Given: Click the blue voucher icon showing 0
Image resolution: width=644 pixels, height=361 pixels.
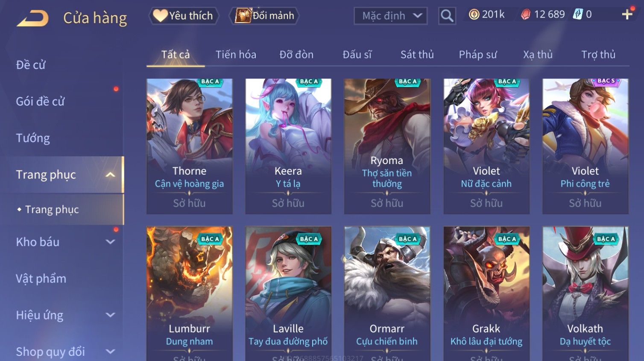Looking at the screenshot, I should pos(577,14).
